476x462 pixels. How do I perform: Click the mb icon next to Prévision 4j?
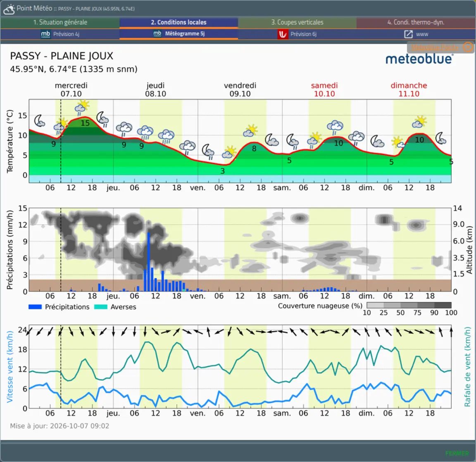click(x=45, y=34)
